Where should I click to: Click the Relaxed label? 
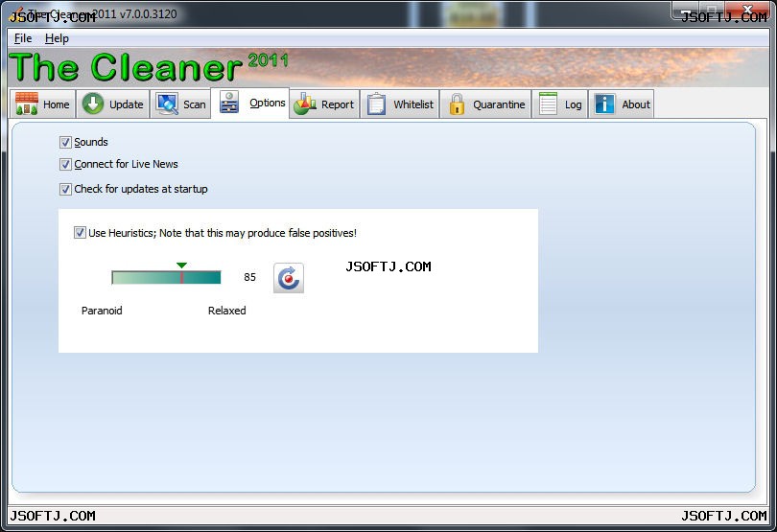[227, 311]
